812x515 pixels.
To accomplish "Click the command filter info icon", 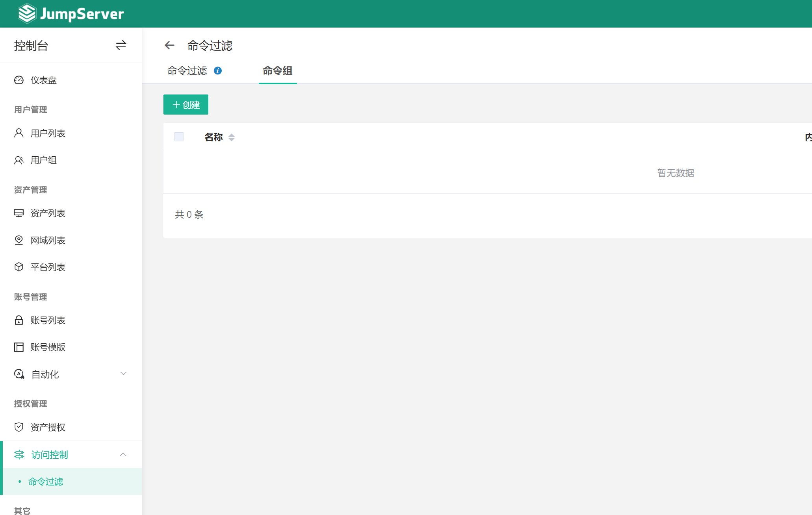I will point(218,71).
